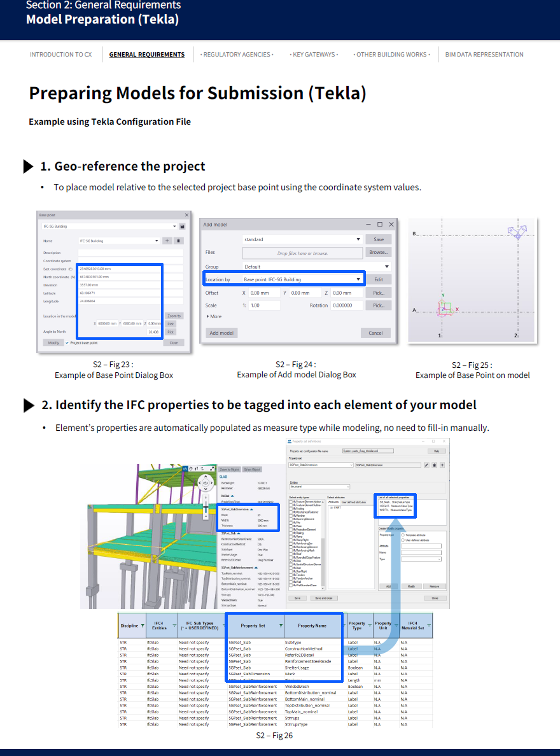Click the Pick button next to Rotation

point(379,305)
